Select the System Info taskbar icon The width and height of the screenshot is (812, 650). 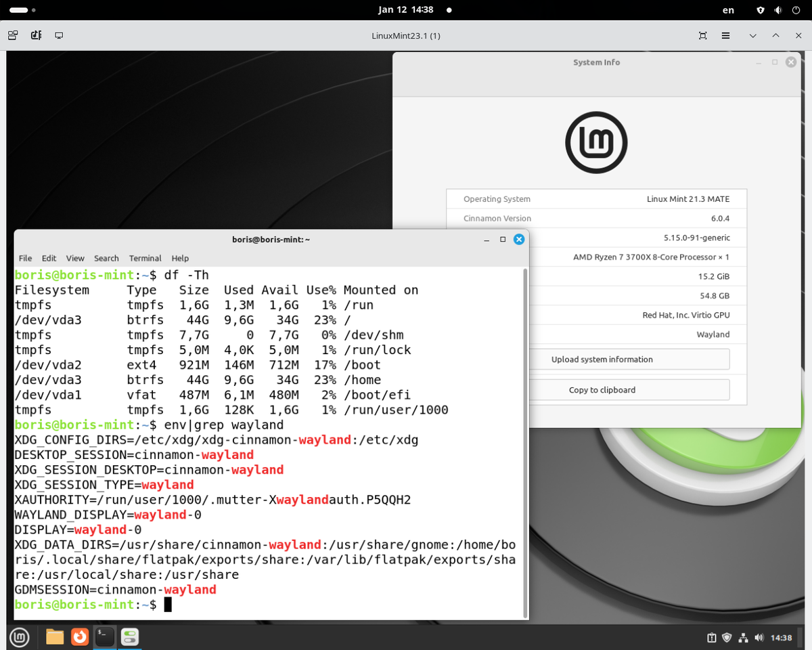[130, 637]
